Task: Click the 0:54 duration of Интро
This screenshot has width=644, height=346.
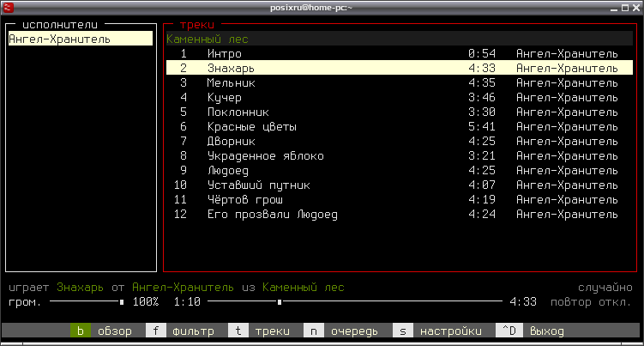Action: point(482,53)
